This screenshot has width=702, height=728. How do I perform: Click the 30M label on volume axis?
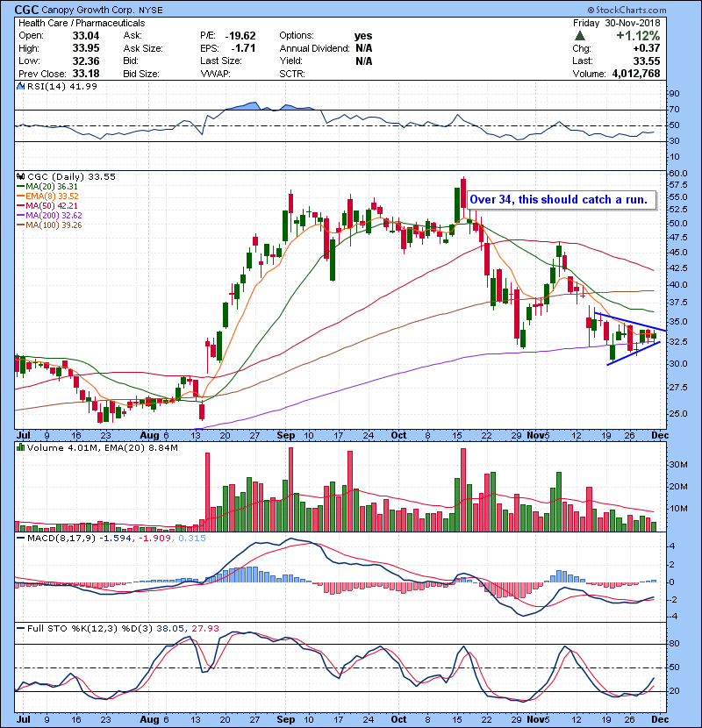[677, 465]
